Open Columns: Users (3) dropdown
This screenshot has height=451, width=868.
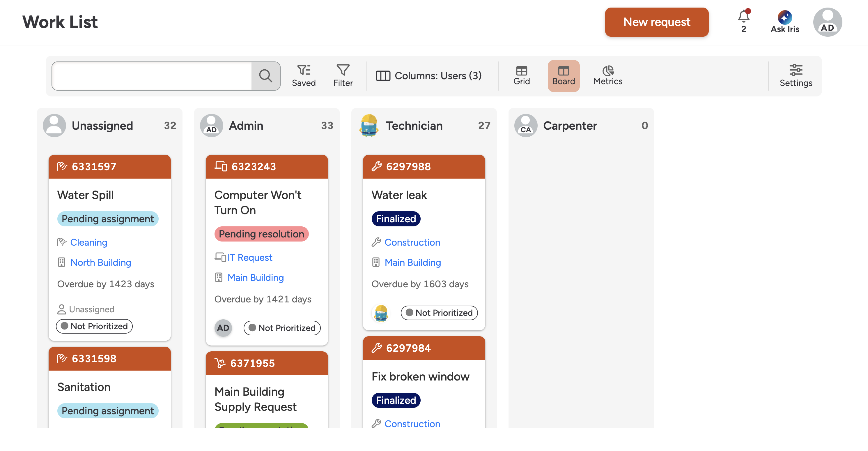pos(428,75)
